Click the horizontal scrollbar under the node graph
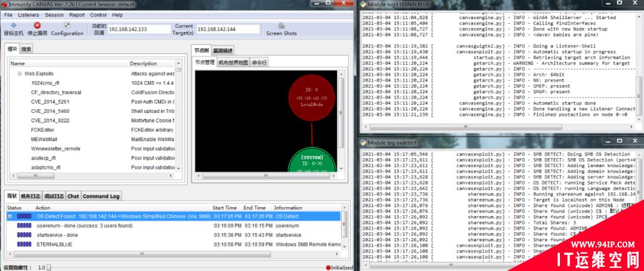The height and width of the screenshot is (271, 644). 266,175
